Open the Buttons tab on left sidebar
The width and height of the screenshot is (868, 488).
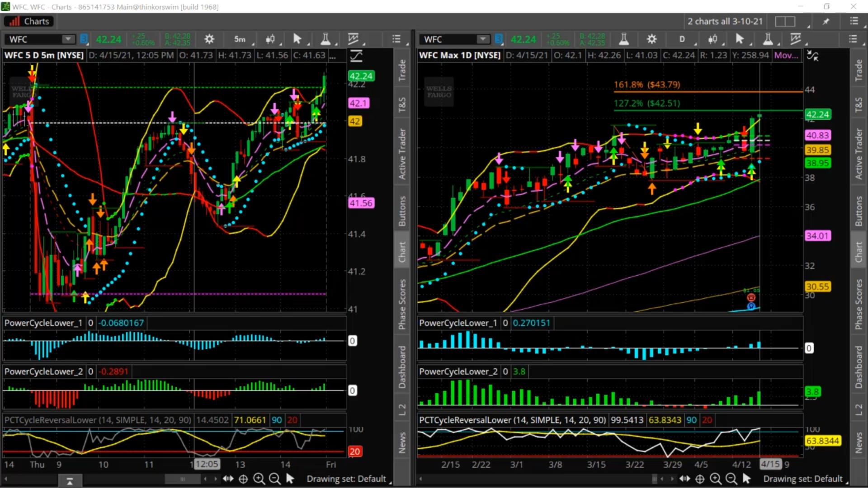coord(402,211)
